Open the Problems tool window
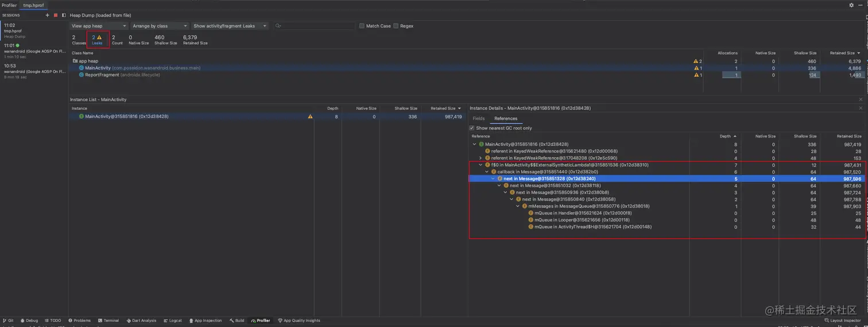 pos(79,321)
